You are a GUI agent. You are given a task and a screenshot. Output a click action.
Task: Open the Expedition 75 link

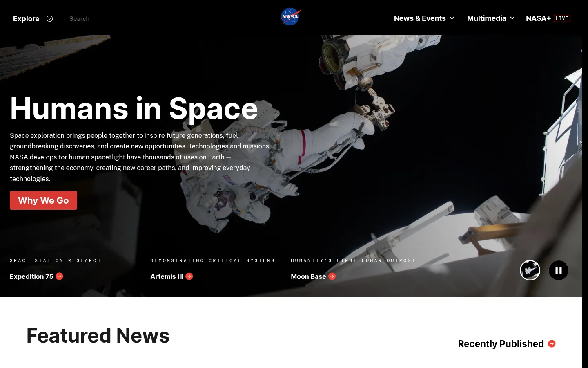point(31,277)
